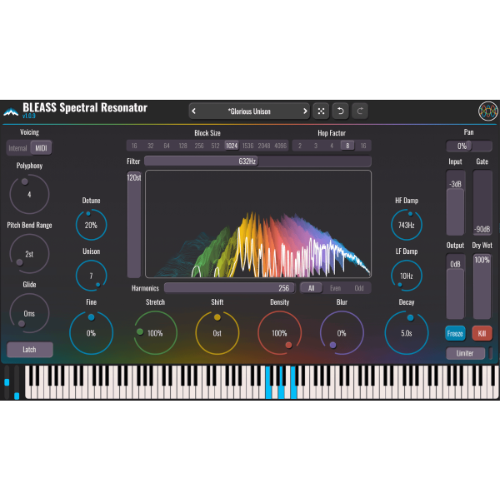Go to next preset with right arrow
Viewport: 500px width, 500px height.
click(305, 111)
